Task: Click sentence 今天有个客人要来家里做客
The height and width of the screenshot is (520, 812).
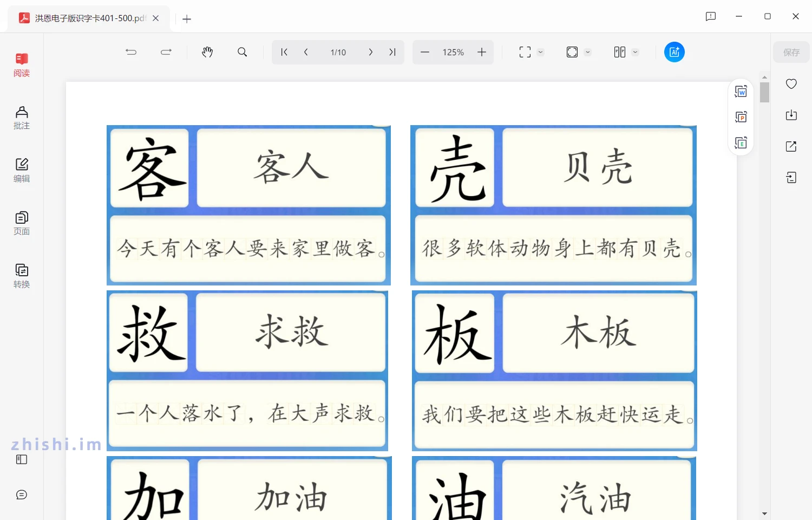Action: pos(248,249)
